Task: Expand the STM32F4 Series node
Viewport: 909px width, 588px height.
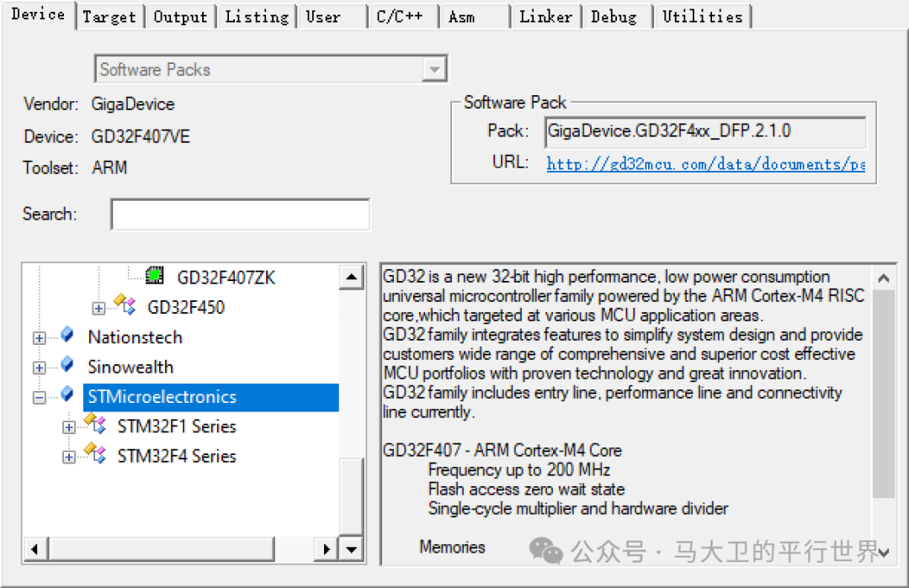Action: 68,456
